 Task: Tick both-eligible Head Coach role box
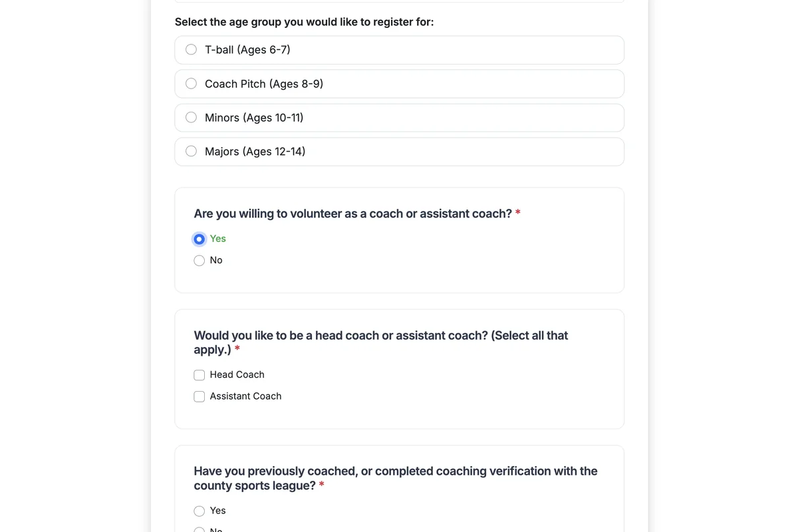tap(199, 374)
